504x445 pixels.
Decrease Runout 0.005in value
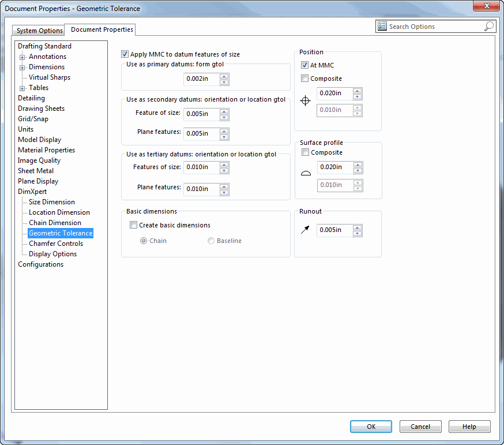(x=357, y=233)
